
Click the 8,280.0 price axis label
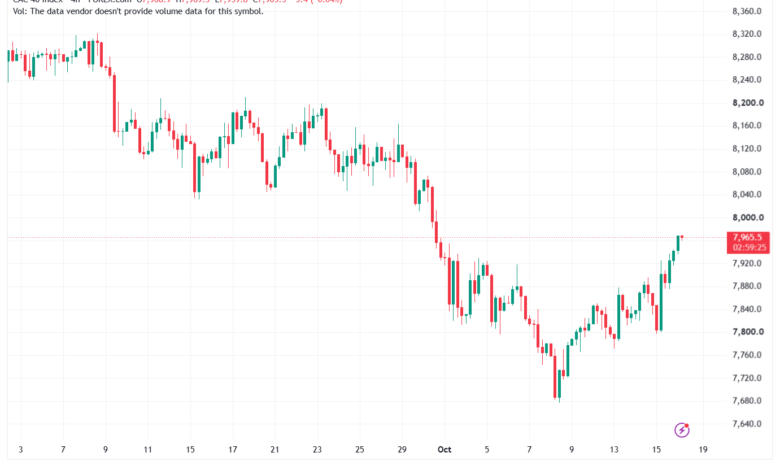(x=747, y=57)
